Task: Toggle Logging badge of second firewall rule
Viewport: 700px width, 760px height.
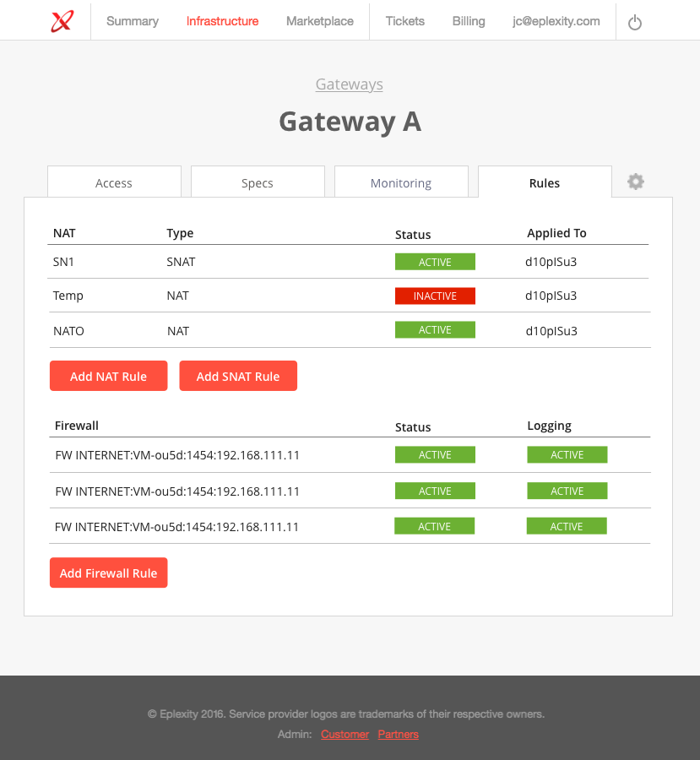Action: point(567,491)
